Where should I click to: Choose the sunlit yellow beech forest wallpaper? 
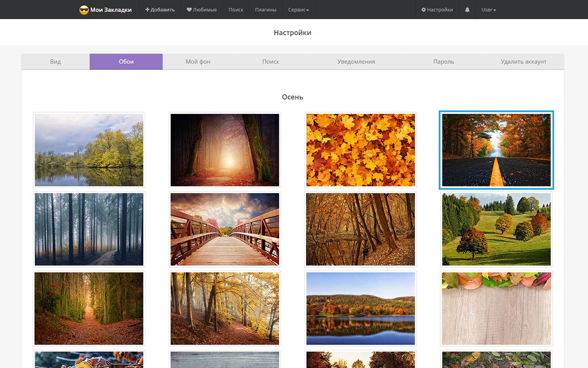click(225, 309)
